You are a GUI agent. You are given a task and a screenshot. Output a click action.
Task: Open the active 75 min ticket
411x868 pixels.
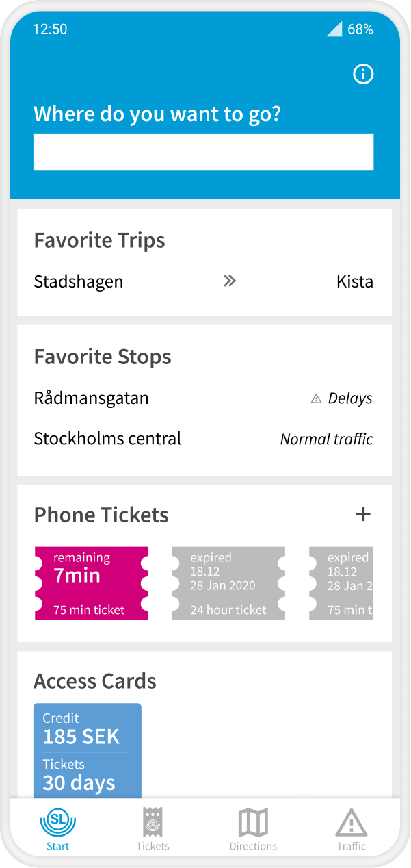(x=92, y=583)
